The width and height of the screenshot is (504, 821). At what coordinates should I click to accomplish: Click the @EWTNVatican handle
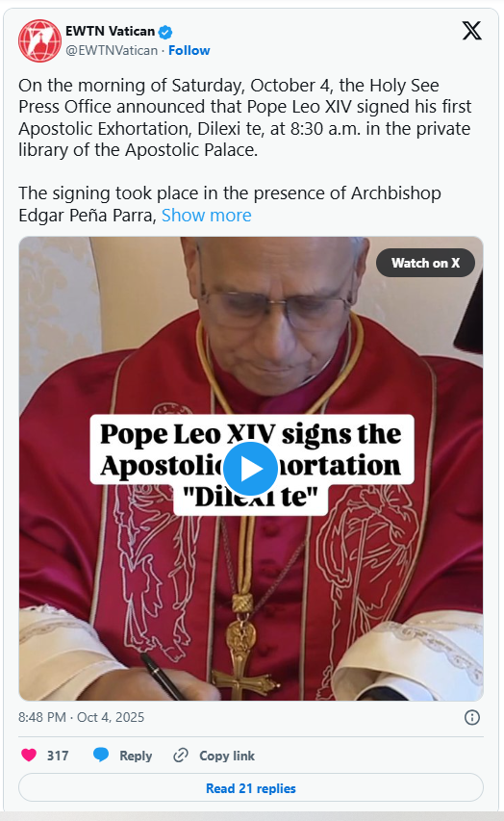[x=112, y=50]
